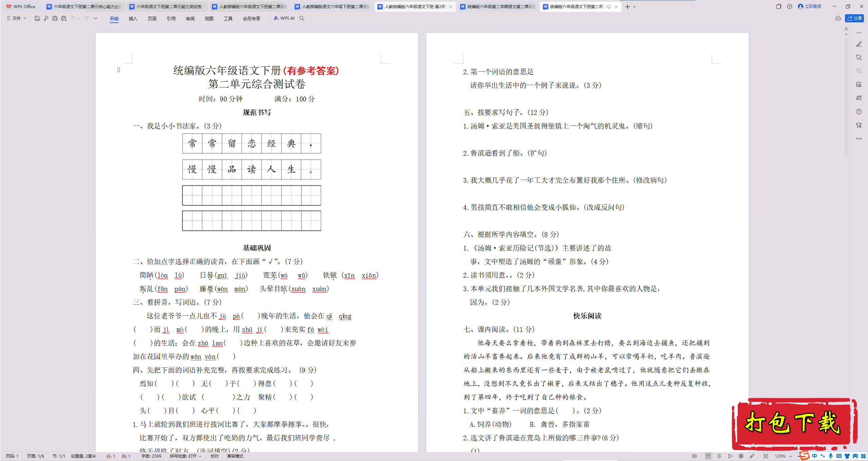Screen dimensions: 868x461
Task: Click 页面: 1/6 page indicator
Action: (x=36, y=456)
